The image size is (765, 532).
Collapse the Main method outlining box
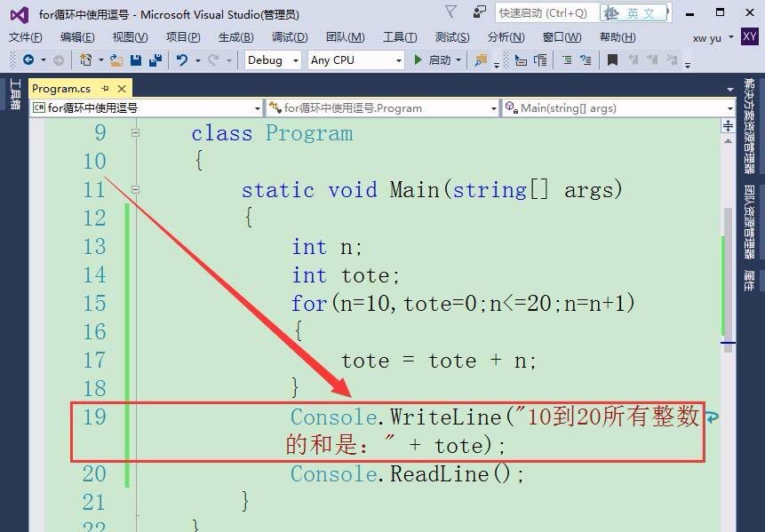point(135,190)
